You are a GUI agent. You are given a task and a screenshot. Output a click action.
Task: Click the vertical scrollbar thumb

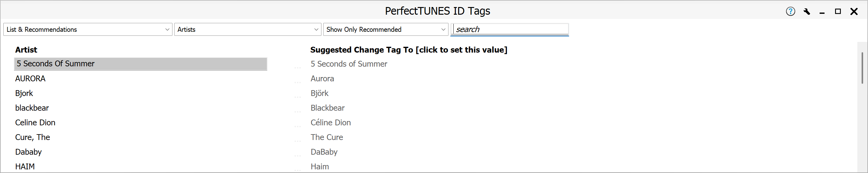[x=862, y=68]
